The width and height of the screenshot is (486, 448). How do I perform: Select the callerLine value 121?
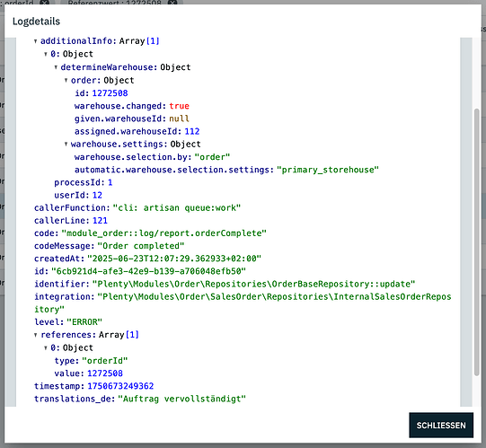point(100,220)
